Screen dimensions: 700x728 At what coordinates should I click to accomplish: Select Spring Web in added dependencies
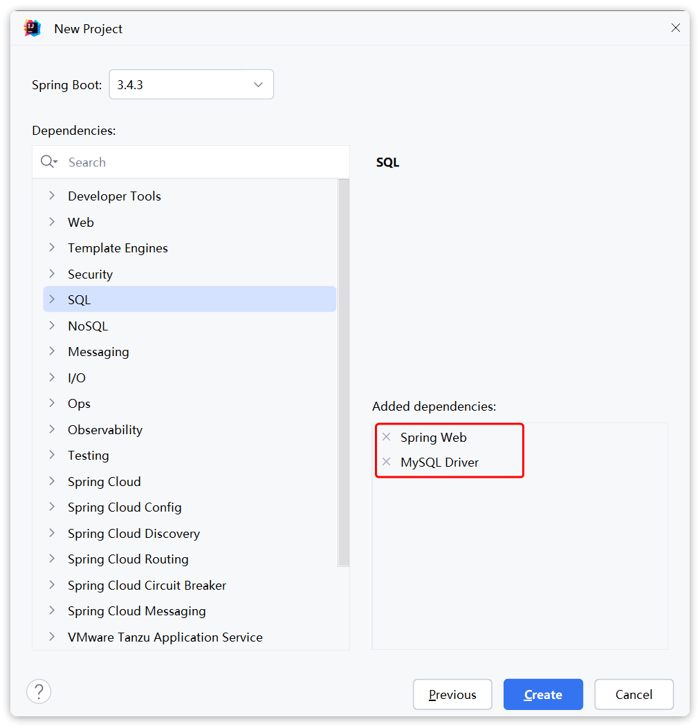(434, 438)
